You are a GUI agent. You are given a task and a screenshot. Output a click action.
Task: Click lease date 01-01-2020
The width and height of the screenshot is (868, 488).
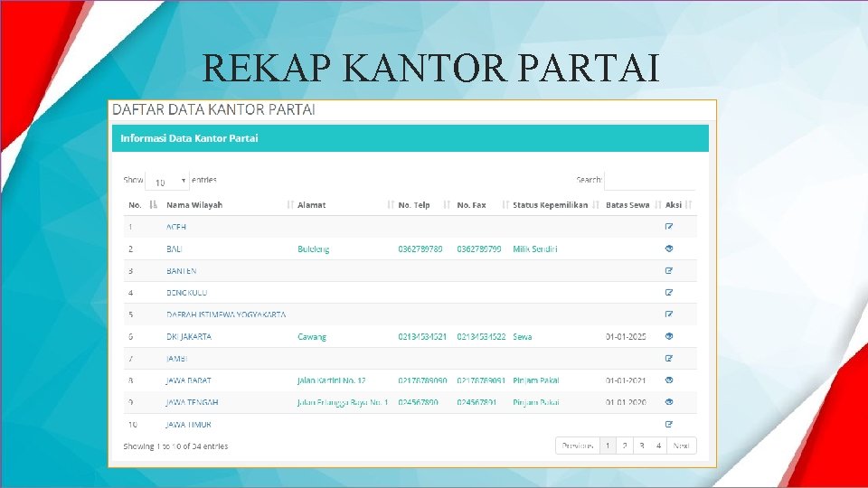[626, 402]
